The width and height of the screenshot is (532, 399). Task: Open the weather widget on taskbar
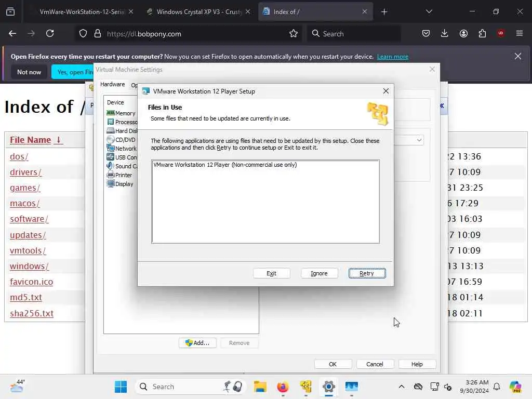point(17,387)
